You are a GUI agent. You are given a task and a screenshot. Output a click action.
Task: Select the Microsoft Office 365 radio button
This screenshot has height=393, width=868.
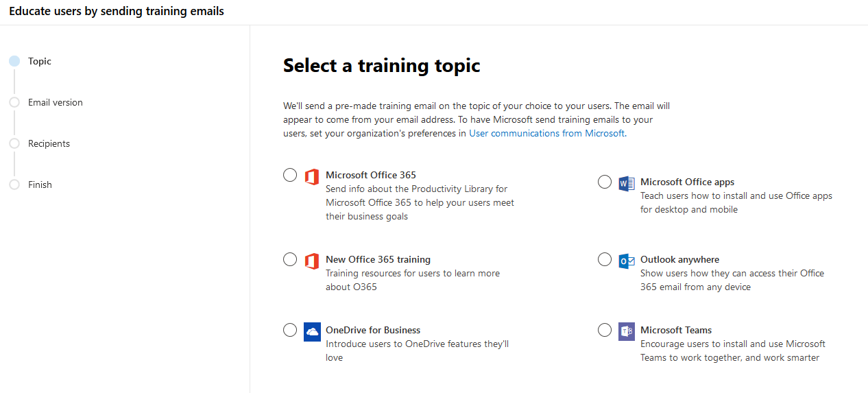point(290,175)
